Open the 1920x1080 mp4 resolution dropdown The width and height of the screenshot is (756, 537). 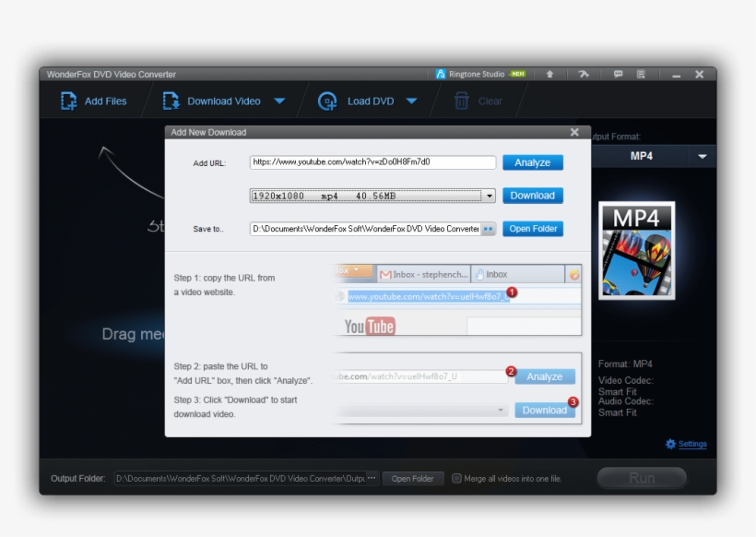point(372,196)
